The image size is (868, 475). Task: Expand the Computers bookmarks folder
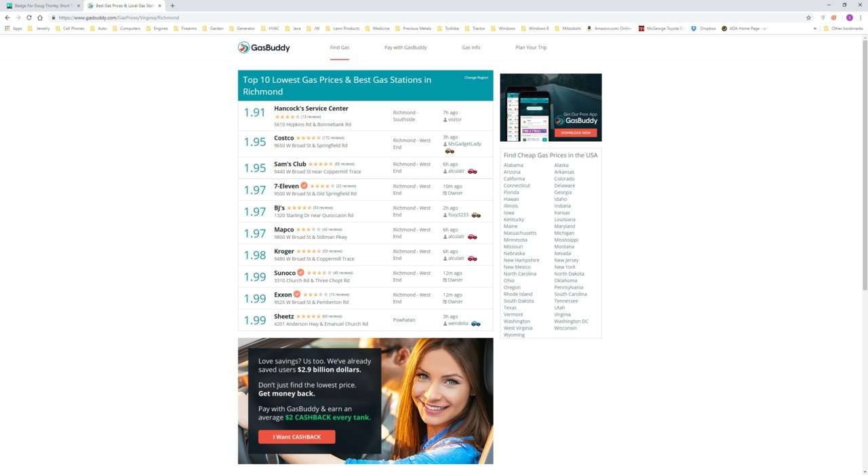click(126, 28)
